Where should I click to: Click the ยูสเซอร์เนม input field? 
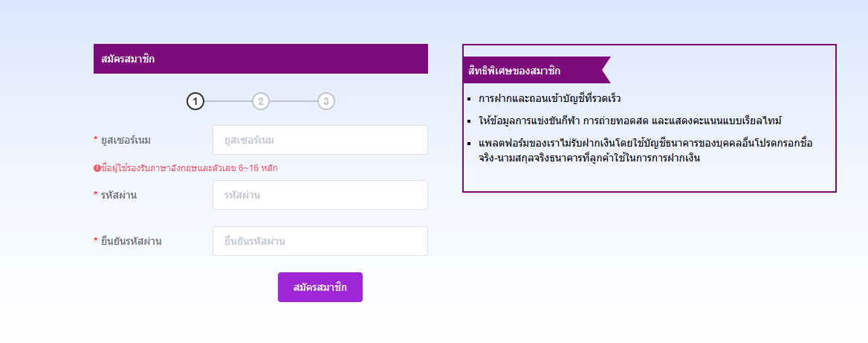320,140
